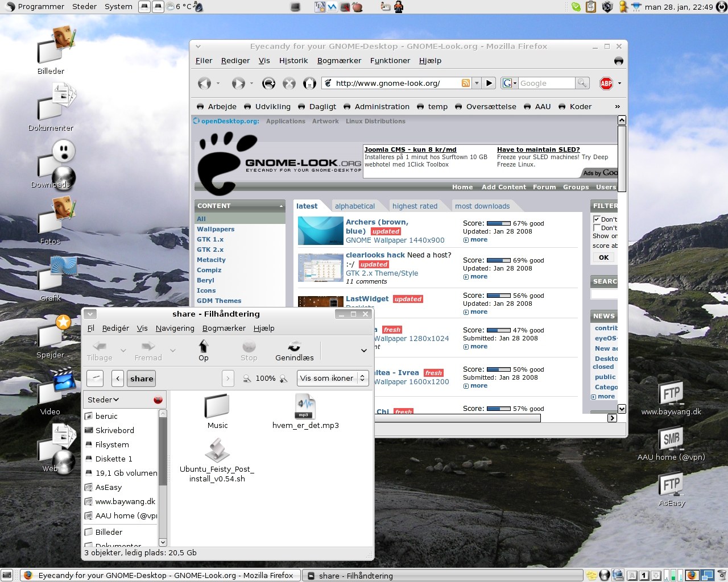
Task: Click the RSS feed icon in URL bar
Action: tap(466, 83)
